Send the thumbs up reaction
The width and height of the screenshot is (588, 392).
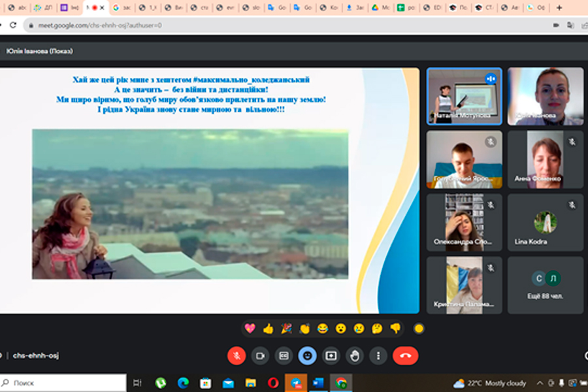point(268,328)
